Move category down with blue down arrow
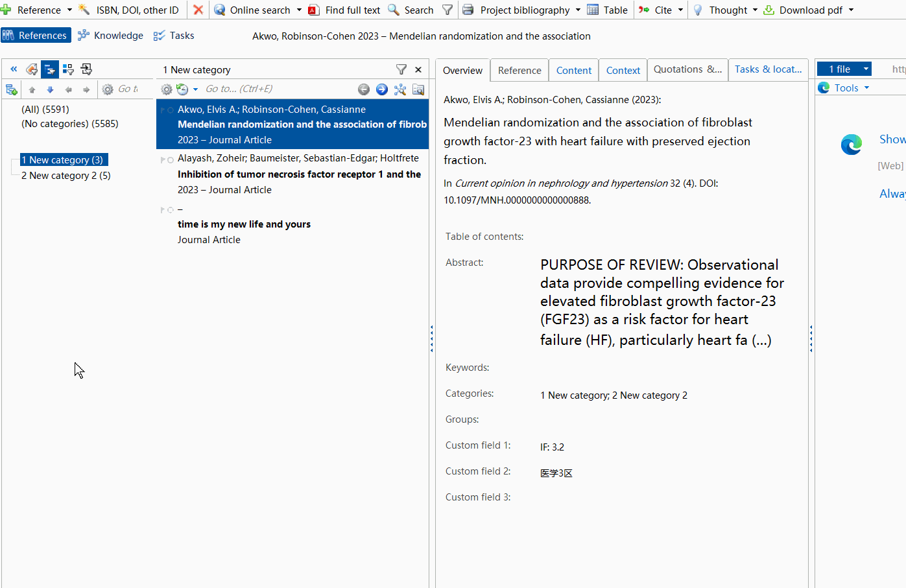This screenshot has height=588, width=906. (50, 89)
